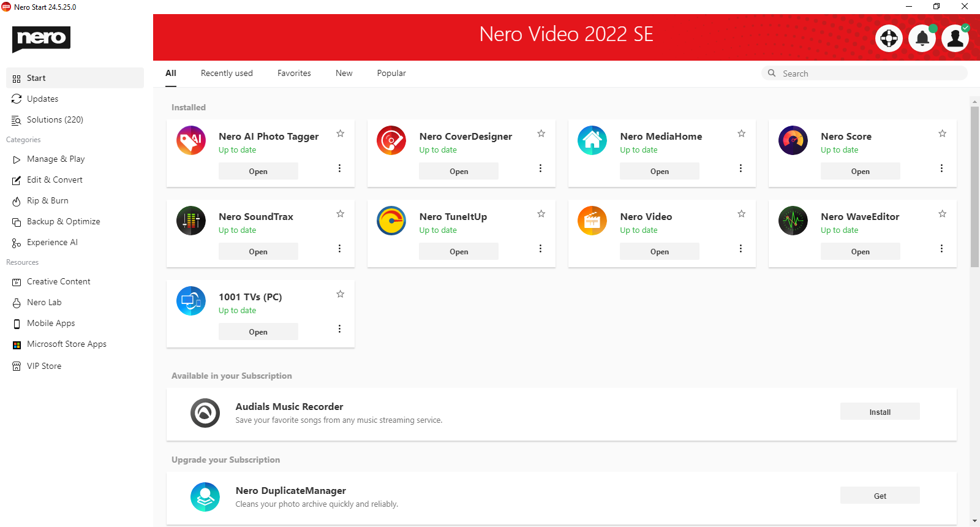Focus the Search input field
This screenshot has height=527, width=980.
(x=870, y=74)
